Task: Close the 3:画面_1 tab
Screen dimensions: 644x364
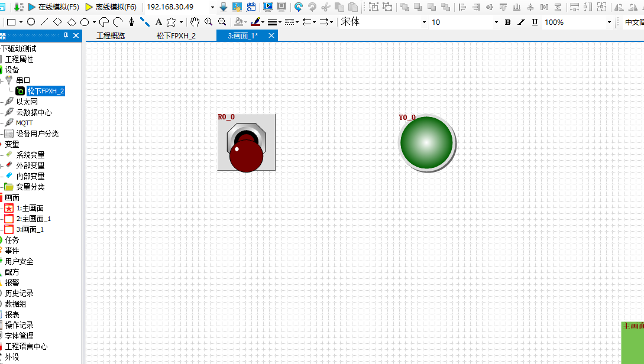Action: pos(271,35)
